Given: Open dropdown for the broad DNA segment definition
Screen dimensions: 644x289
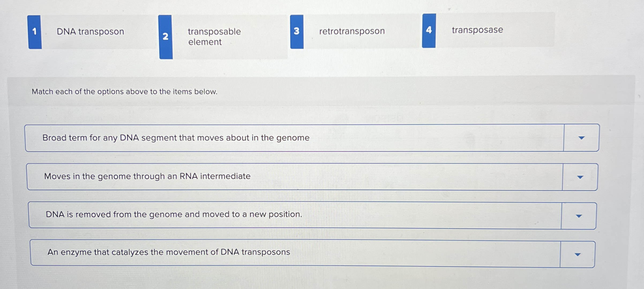Looking at the screenshot, I should point(581,138).
